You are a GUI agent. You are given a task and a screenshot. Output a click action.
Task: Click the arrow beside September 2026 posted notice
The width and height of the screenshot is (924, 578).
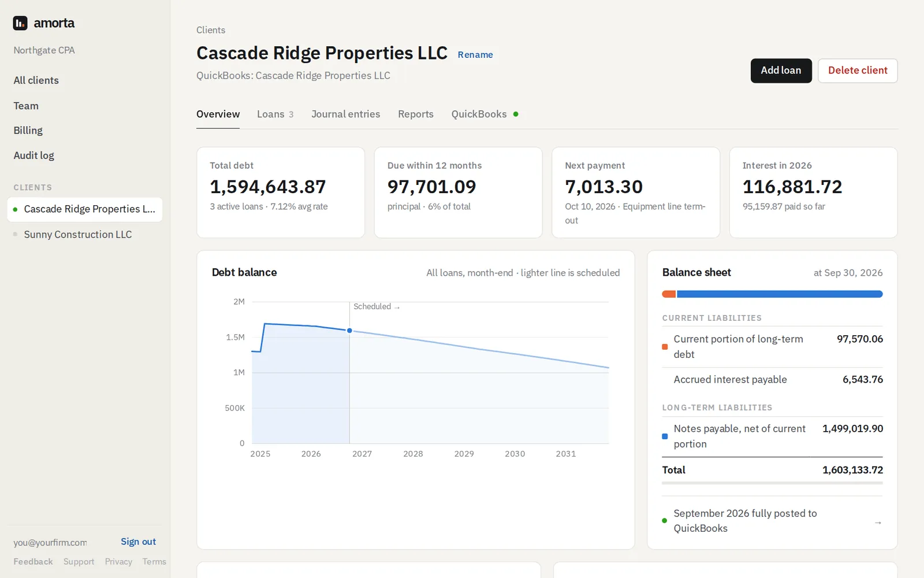[x=878, y=523]
